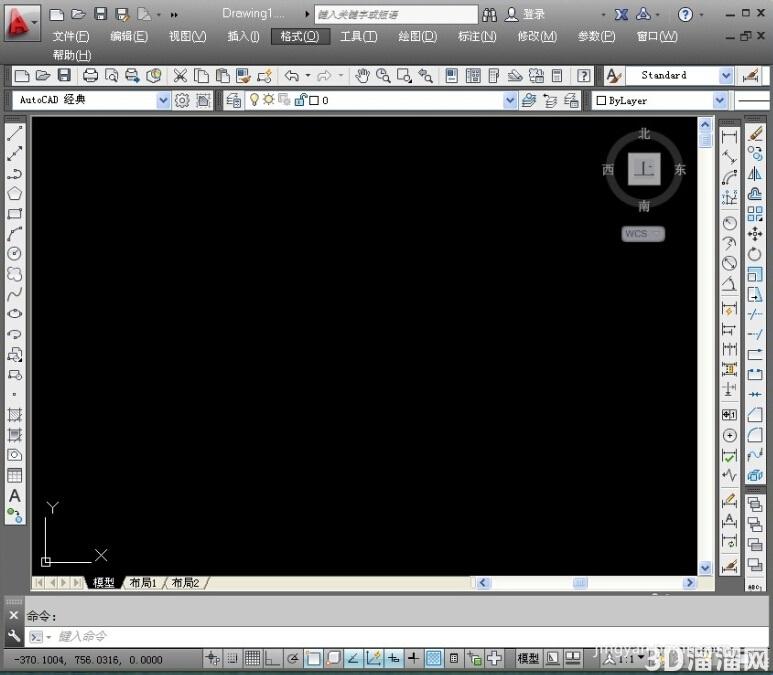Open the AutoCAD 经典 workspace dropdown
The width and height of the screenshot is (773, 675).
pyautogui.click(x=163, y=100)
